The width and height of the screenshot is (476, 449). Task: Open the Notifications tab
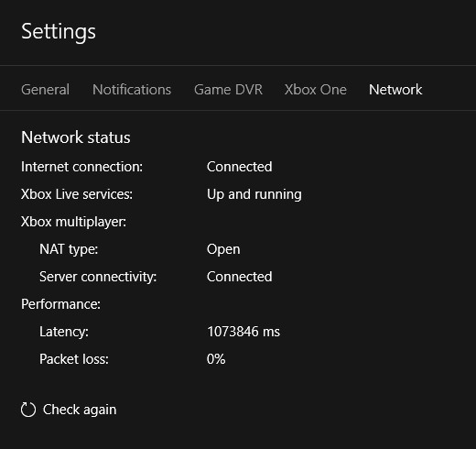click(x=132, y=90)
